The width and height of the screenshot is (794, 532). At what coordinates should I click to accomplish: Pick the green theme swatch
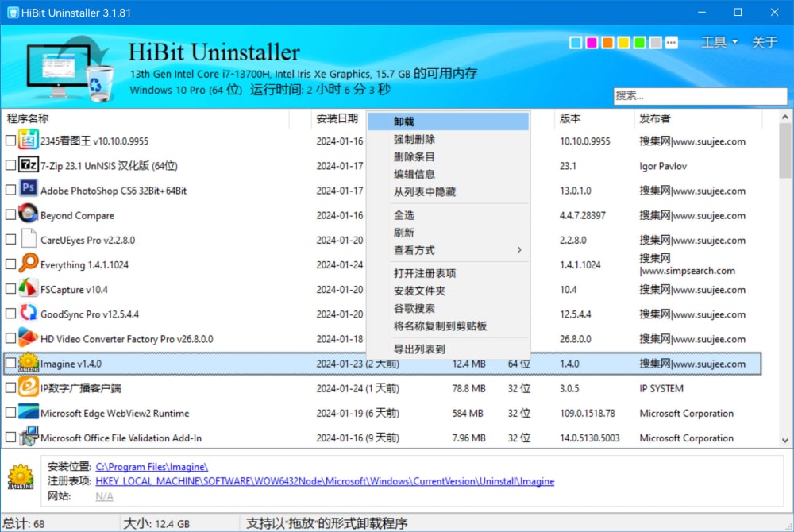tap(639, 43)
